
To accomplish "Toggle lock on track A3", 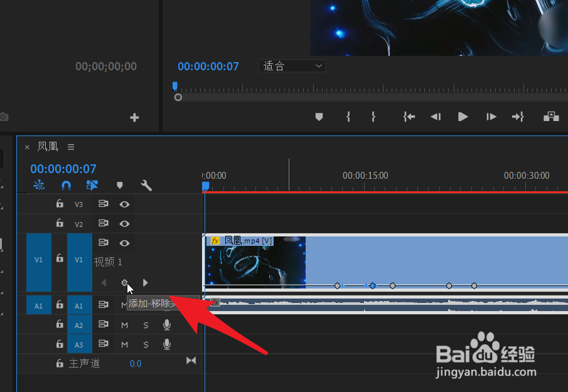I will [60, 344].
